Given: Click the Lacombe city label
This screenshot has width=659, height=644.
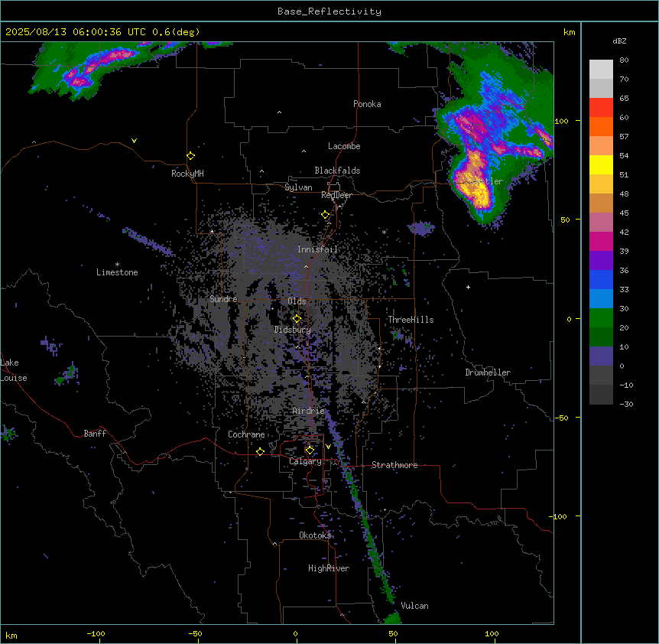Looking at the screenshot, I should click(x=344, y=146).
